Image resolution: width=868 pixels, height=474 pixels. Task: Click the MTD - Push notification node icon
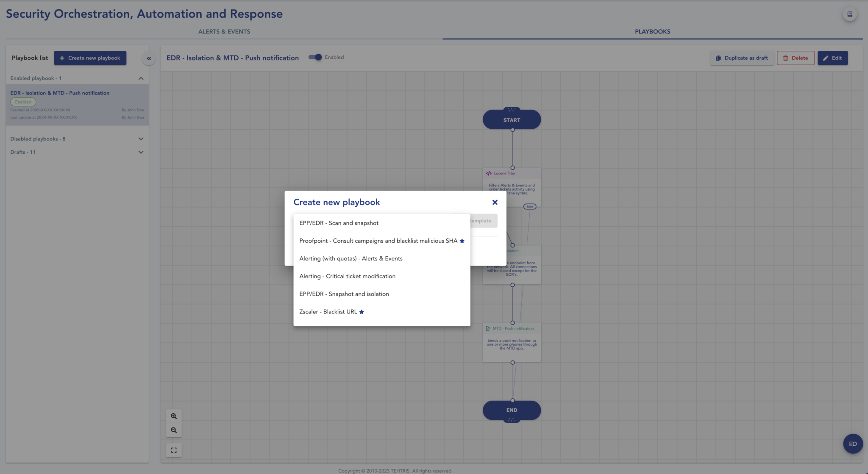(x=488, y=328)
